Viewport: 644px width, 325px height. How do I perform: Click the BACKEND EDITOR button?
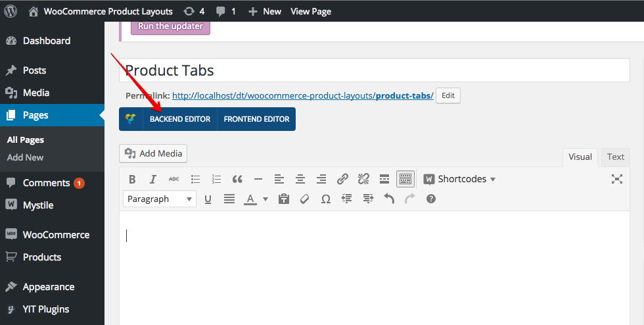coord(180,119)
